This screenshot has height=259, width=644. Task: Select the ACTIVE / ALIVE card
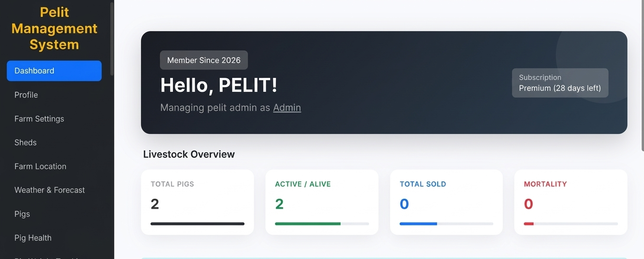click(x=322, y=202)
